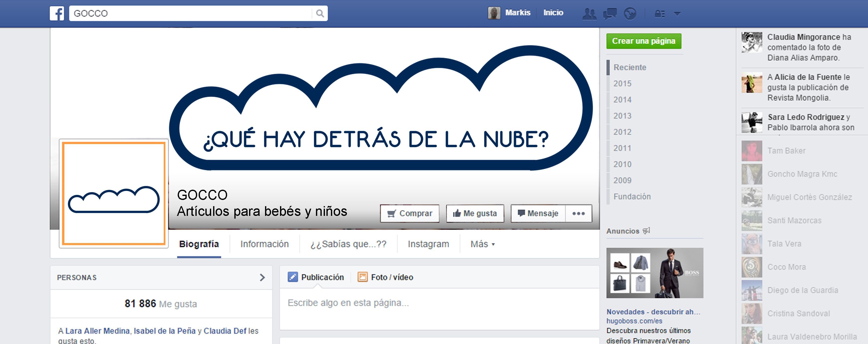
Task: Click the Crear una página button
Action: pos(644,41)
